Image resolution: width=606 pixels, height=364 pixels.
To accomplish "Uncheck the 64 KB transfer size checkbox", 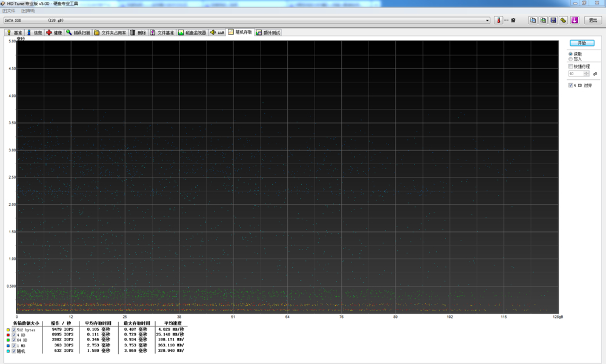I will coord(14,340).
